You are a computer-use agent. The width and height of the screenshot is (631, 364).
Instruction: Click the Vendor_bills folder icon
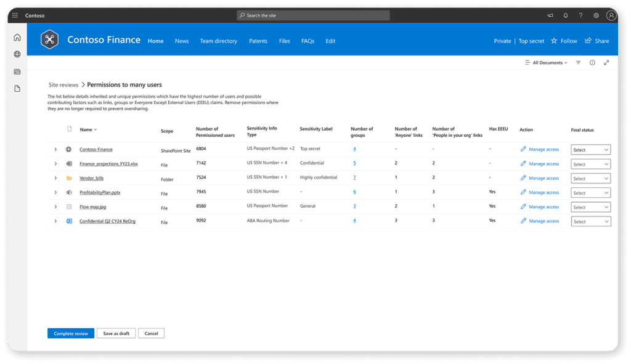(x=69, y=178)
